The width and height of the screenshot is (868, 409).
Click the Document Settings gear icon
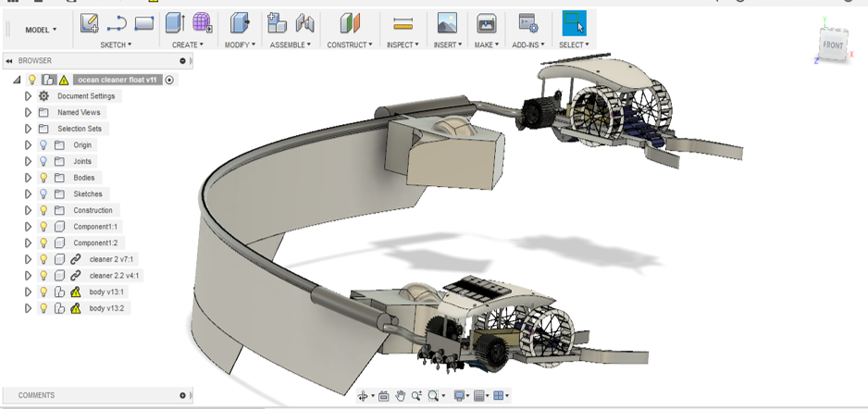pyautogui.click(x=43, y=95)
